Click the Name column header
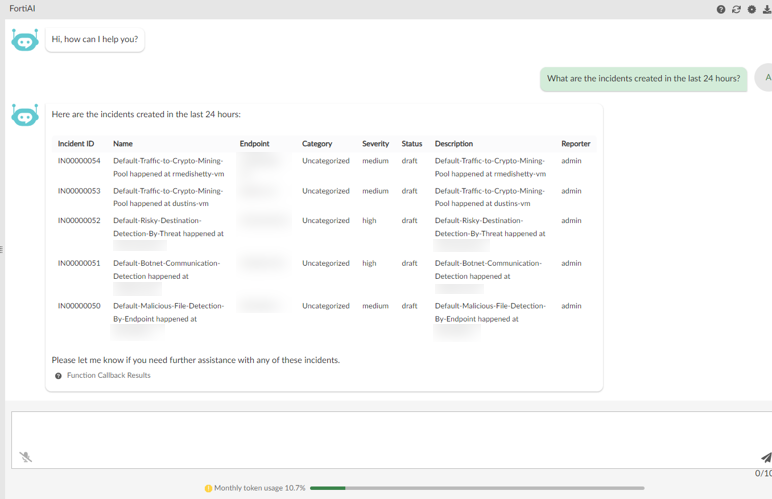The width and height of the screenshot is (772, 499). coord(123,144)
